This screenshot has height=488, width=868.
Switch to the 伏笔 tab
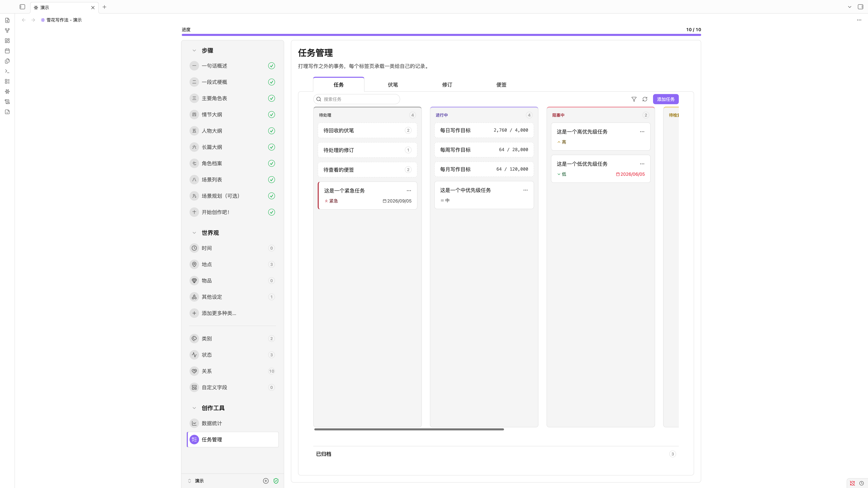pos(393,85)
